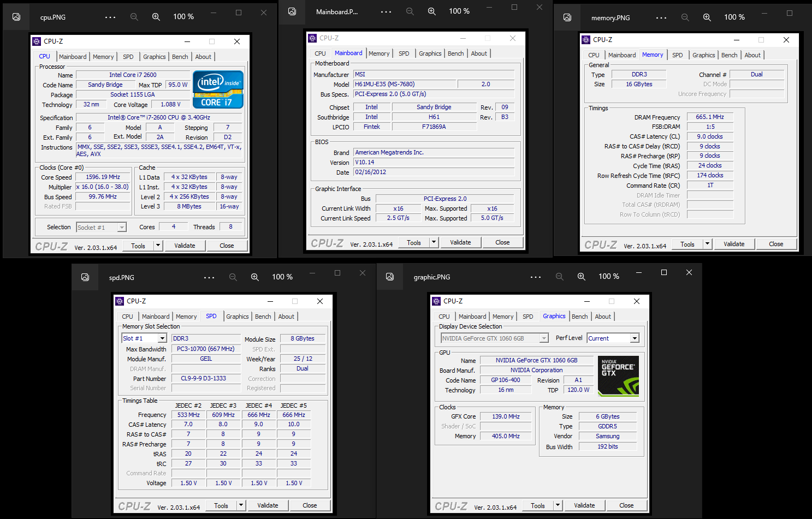812x519 pixels.
Task: Click the memory Size value 16 GBytes
Action: [x=639, y=84]
